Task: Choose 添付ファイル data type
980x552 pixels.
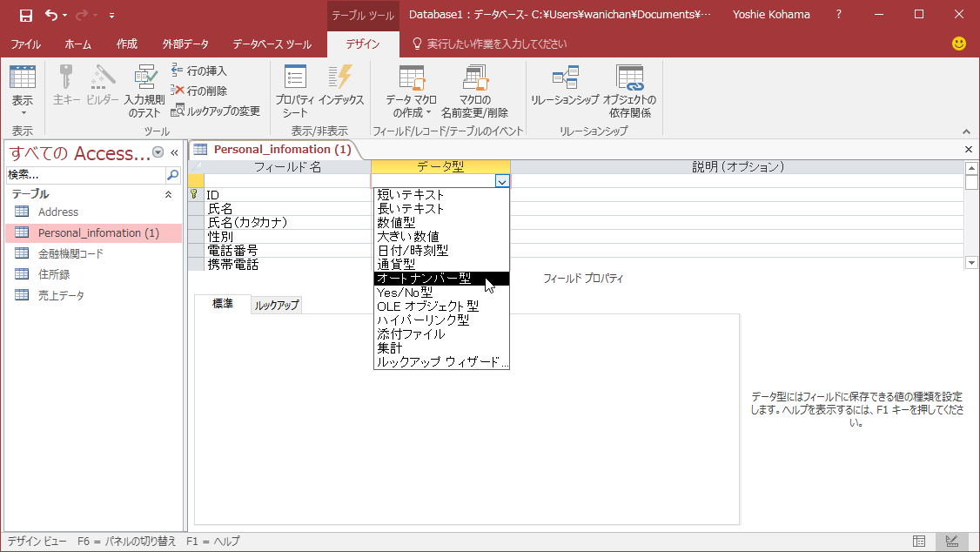Action: (441, 334)
